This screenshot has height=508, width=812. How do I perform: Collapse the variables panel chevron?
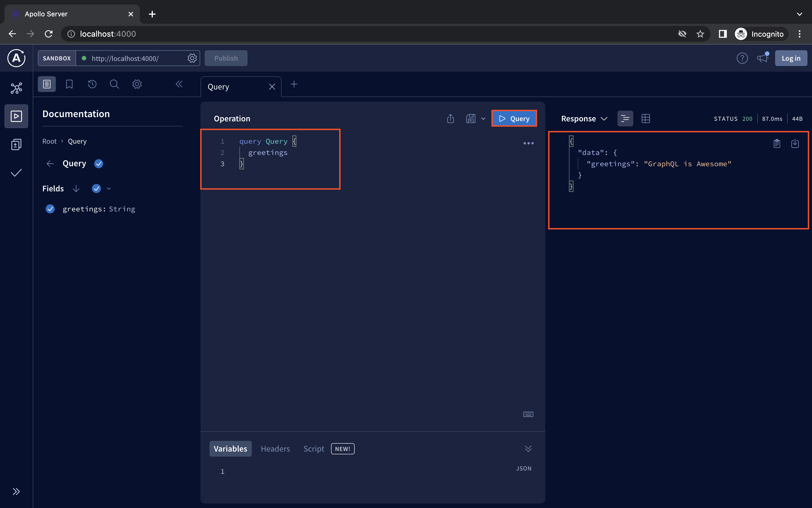[528, 449]
